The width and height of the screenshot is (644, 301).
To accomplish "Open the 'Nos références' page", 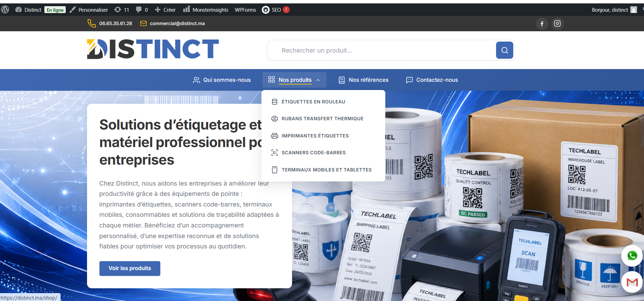I will [368, 80].
